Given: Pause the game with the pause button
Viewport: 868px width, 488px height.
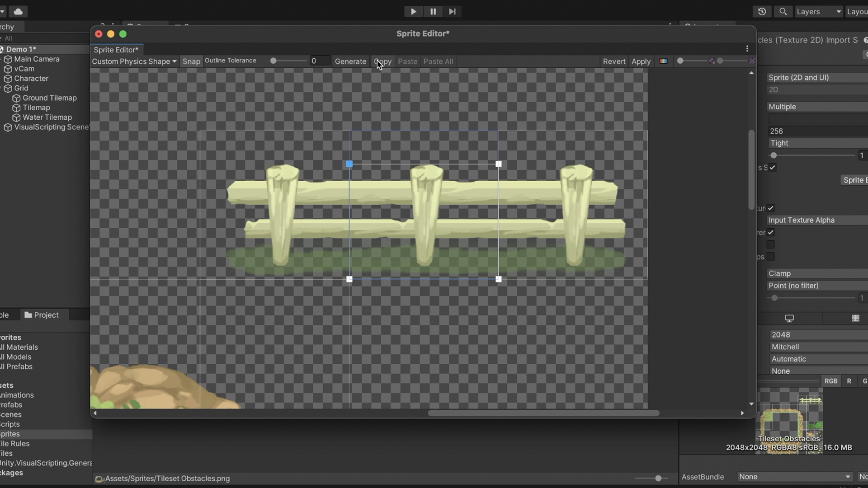Looking at the screenshot, I should 433,12.
